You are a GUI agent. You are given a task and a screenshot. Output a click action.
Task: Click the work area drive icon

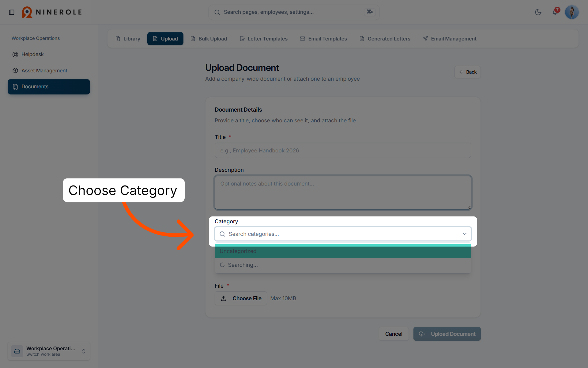(17, 351)
